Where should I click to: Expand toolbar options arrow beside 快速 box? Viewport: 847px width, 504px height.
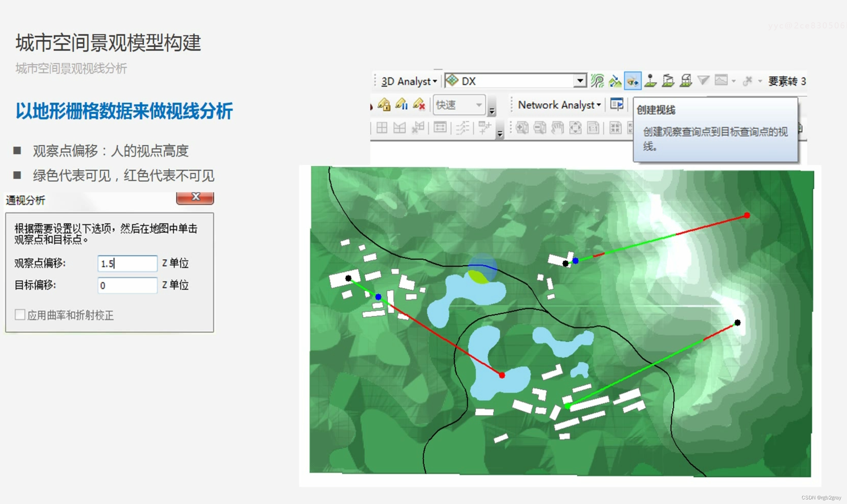492,111
